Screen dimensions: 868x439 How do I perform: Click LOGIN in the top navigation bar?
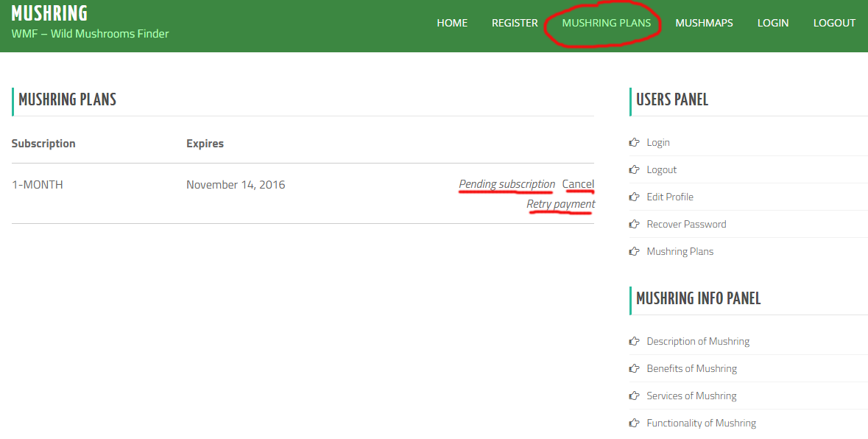tap(773, 23)
